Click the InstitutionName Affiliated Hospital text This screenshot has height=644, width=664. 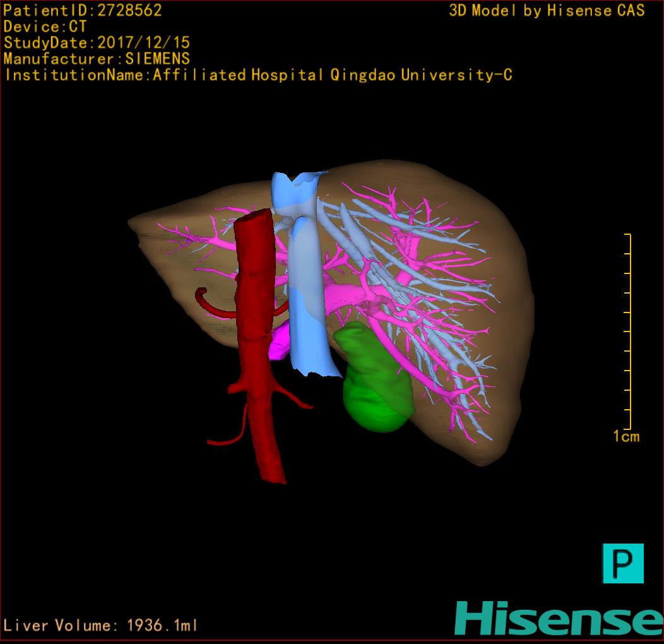point(259,75)
